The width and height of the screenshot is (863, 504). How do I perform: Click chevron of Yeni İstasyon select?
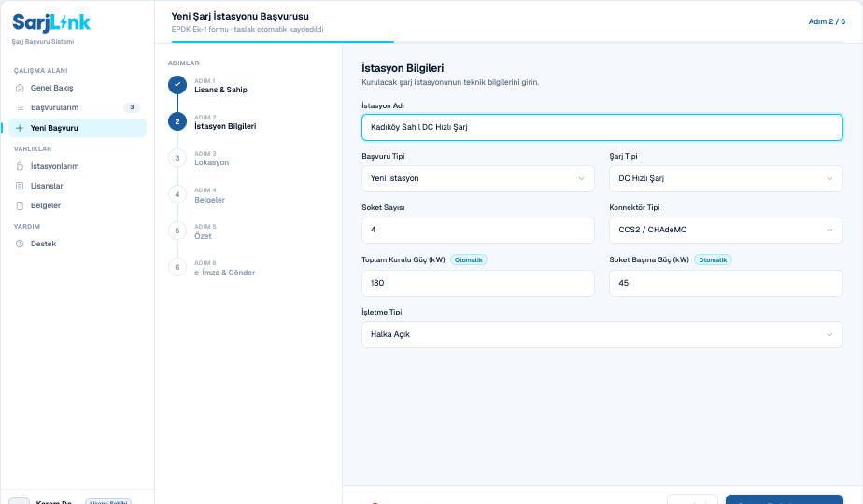click(581, 179)
